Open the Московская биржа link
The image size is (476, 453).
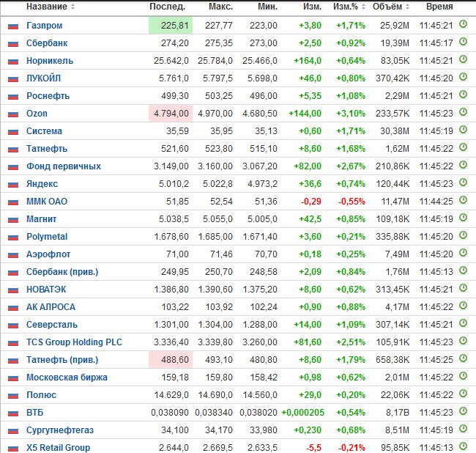tap(67, 377)
